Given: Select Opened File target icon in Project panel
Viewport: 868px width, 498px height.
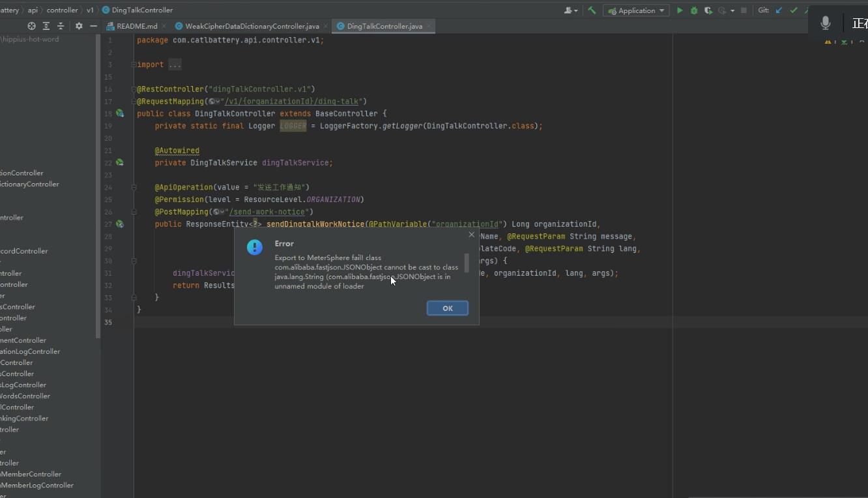Looking at the screenshot, I should pyautogui.click(x=31, y=25).
